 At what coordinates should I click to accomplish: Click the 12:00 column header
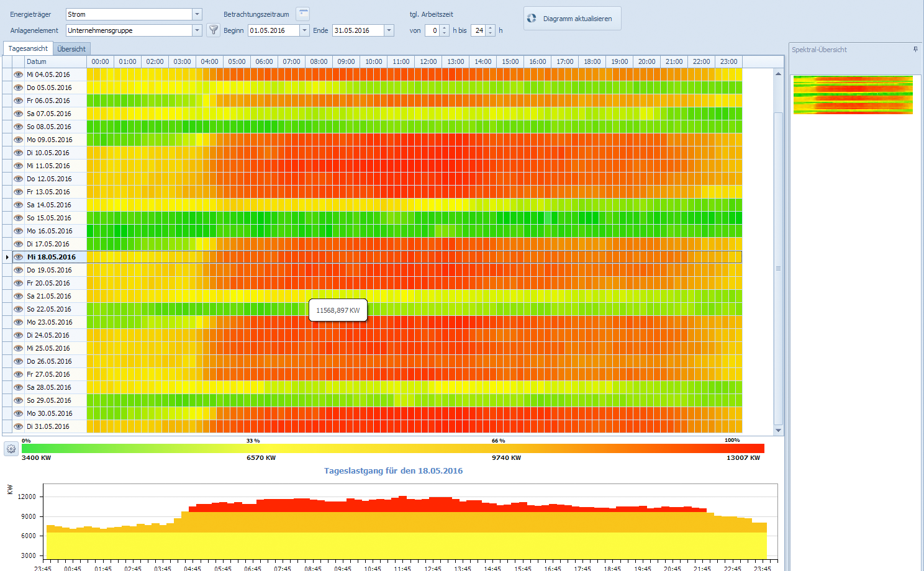click(428, 61)
